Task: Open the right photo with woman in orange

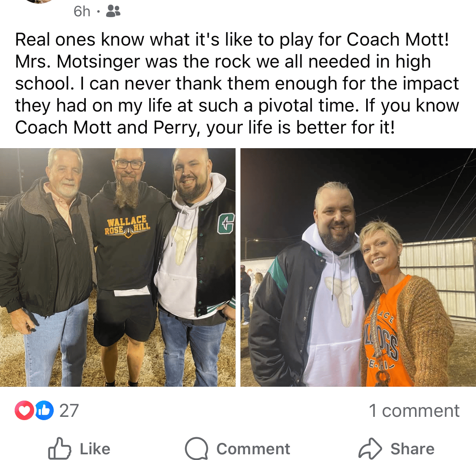Action: click(x=358, y=267)
